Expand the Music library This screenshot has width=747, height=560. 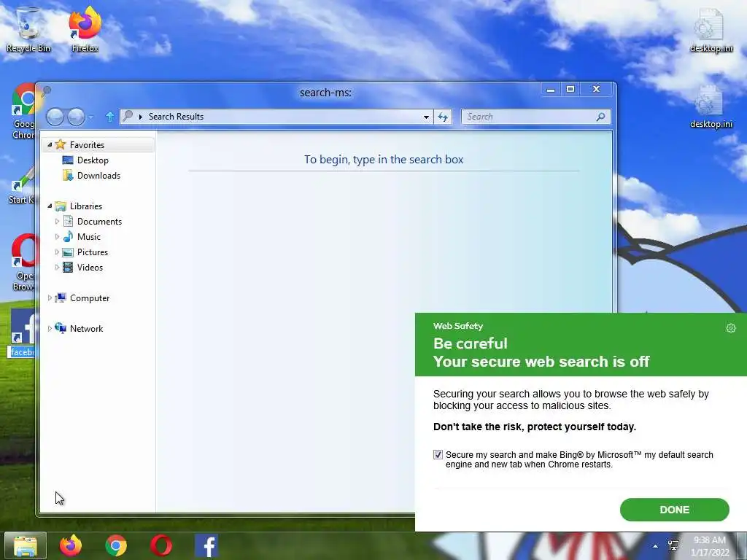click(x=57, y=237)
